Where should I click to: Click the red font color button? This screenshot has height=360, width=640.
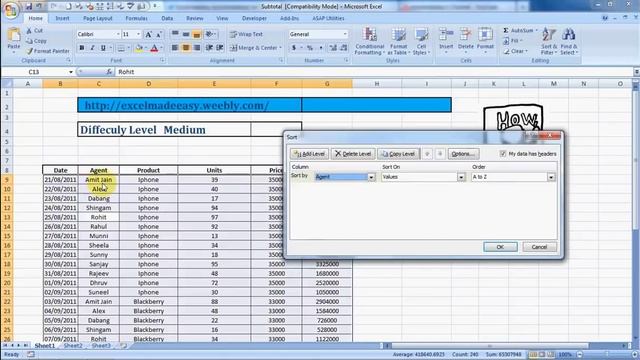click(154, 48)
